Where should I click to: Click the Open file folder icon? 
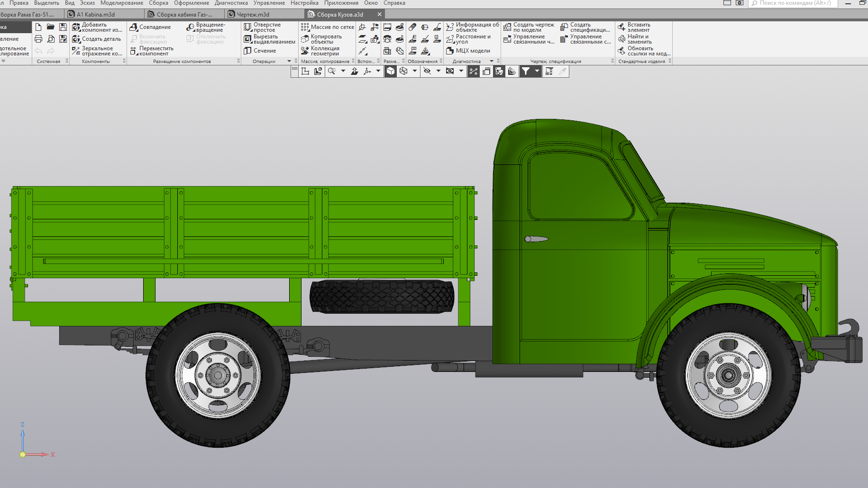pos(51,27)
